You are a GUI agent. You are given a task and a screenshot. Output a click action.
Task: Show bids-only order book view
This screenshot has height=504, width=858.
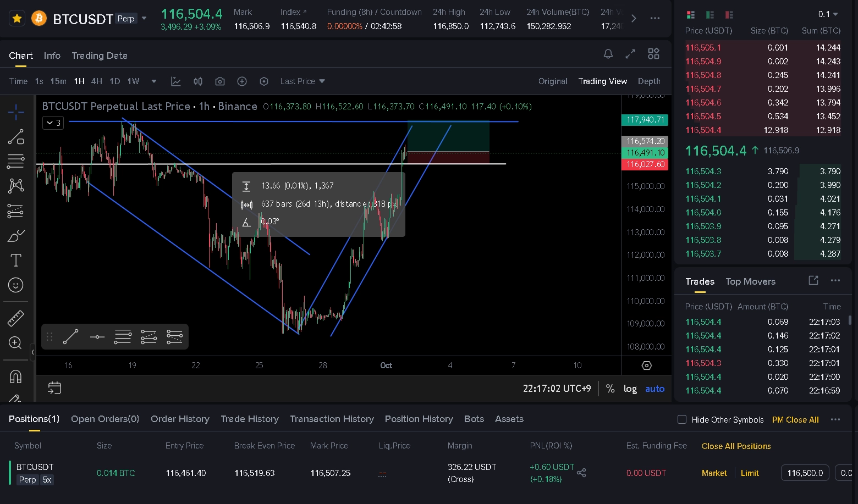[x=710, y=15]
